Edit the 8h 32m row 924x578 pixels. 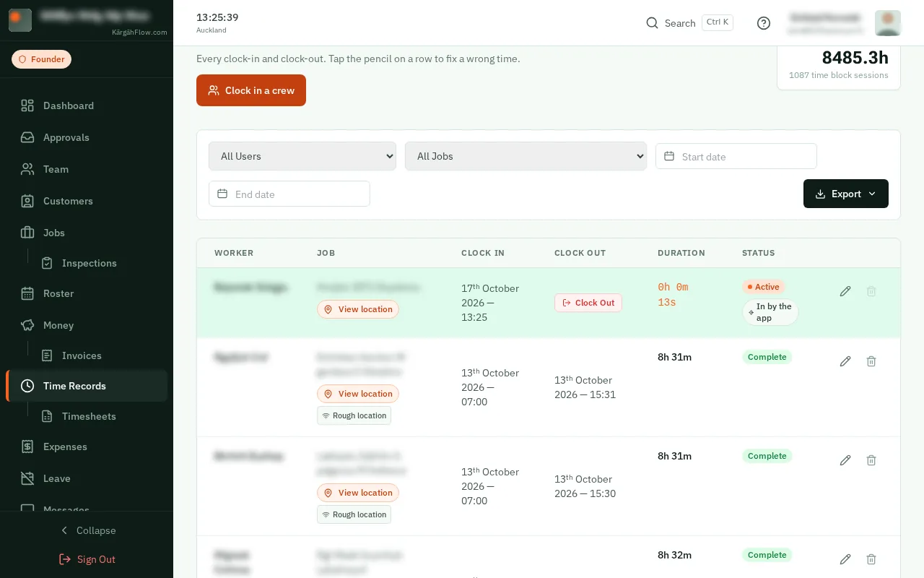pyautogui.click(x=845, y=559)
